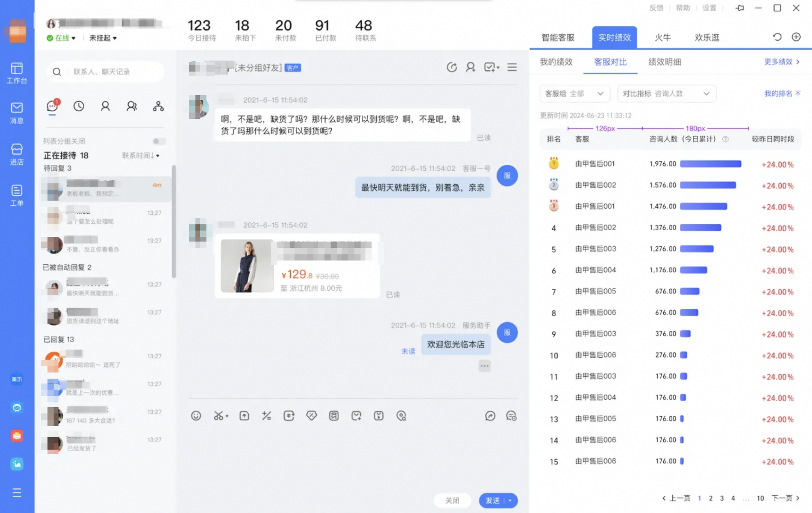Go to page 2 in pagination

coord(710,498)
